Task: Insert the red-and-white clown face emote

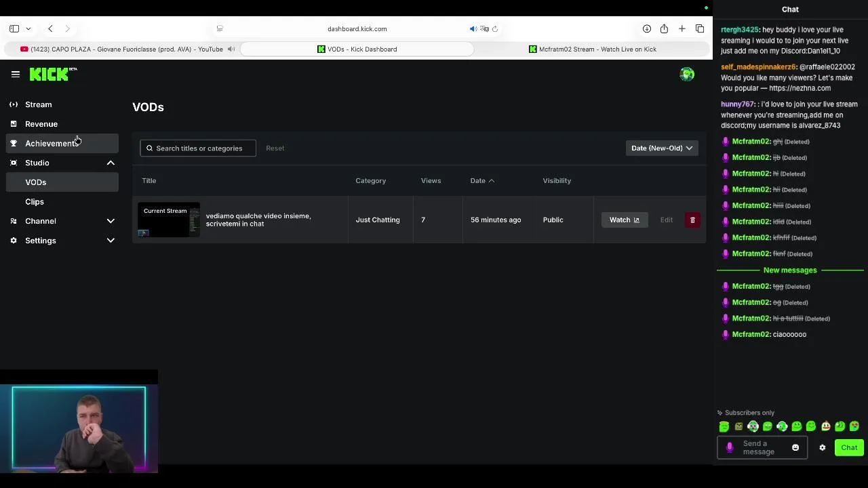Action: 826,426
